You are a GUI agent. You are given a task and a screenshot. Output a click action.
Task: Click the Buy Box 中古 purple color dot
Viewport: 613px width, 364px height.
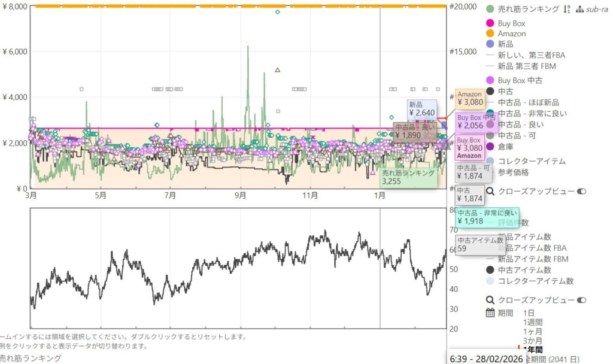[490, 80]
